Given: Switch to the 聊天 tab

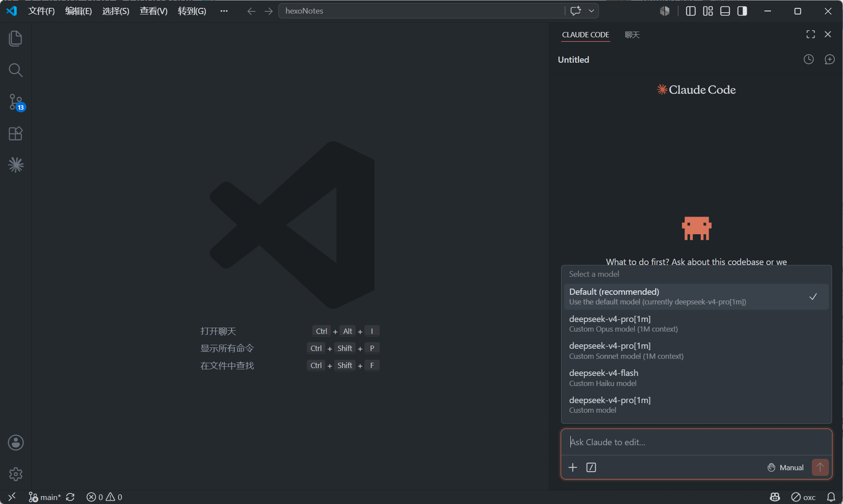Looking at the screenshot, I should pyautogui.click(x=632, y=35).
